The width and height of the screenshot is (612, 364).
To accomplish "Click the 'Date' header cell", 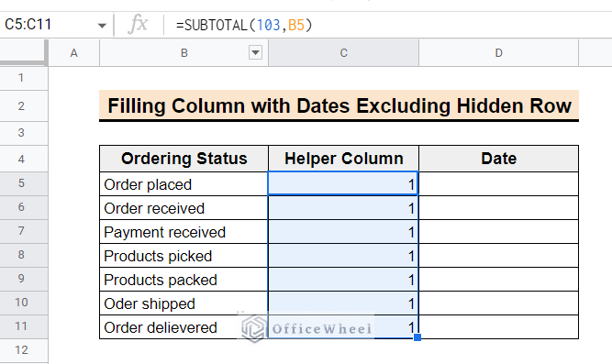I will point(498,159).
